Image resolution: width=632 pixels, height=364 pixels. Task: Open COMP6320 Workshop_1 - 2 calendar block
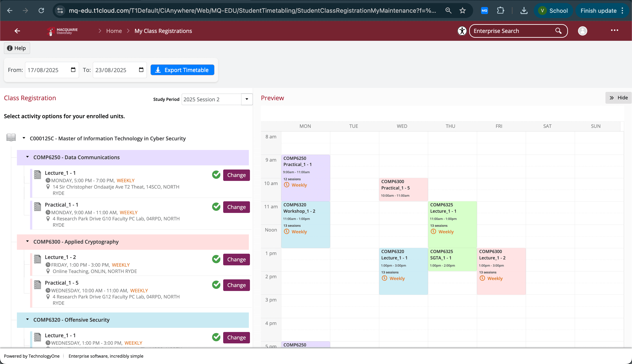pos(305,225)
